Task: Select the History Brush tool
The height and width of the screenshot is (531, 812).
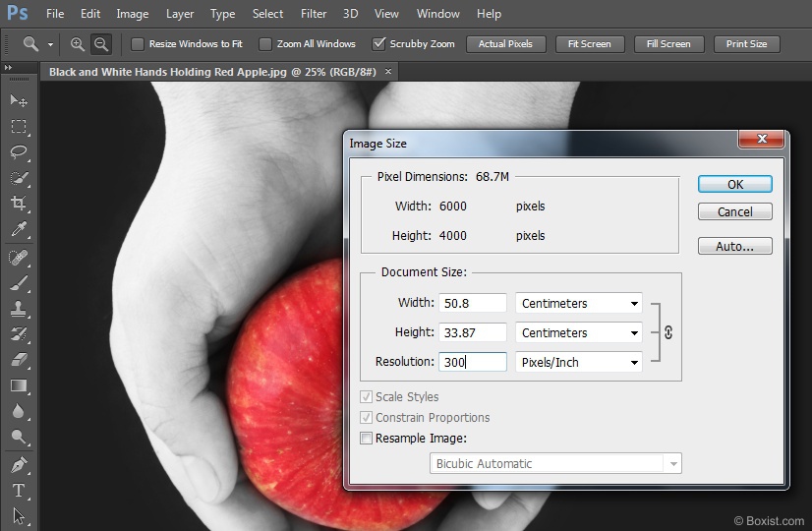Action: tap(19, 334)
